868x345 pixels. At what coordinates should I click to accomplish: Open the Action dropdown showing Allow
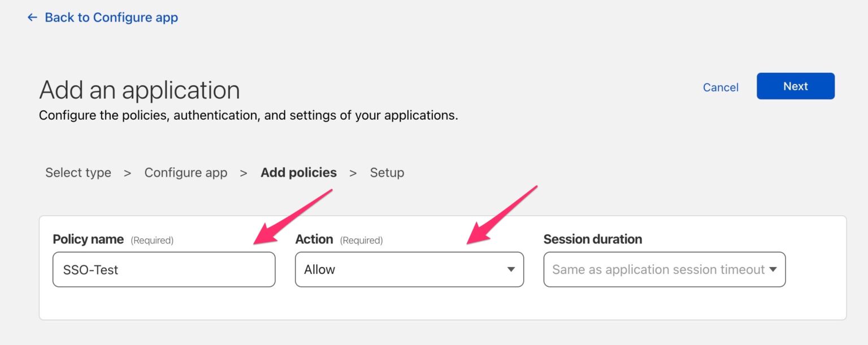tap(409, 269)
